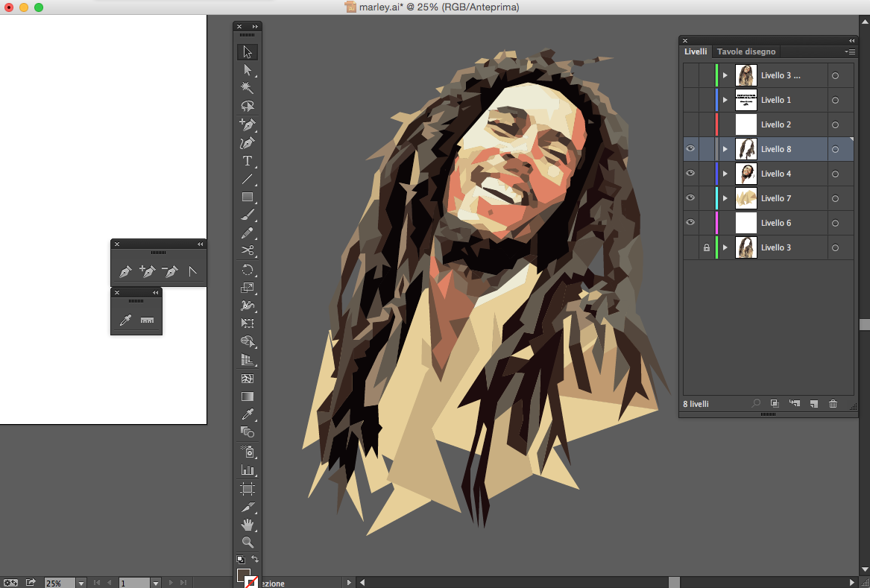This screenshot has height=588, width=870.
Task: Expand the Livello 4 layer
Action: pyautogui.click(x=725, y=174)
